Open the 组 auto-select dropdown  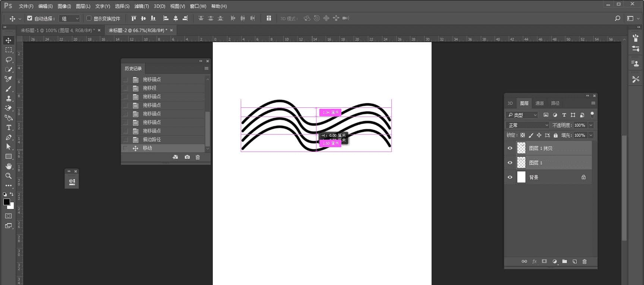(x=70, y=18)
